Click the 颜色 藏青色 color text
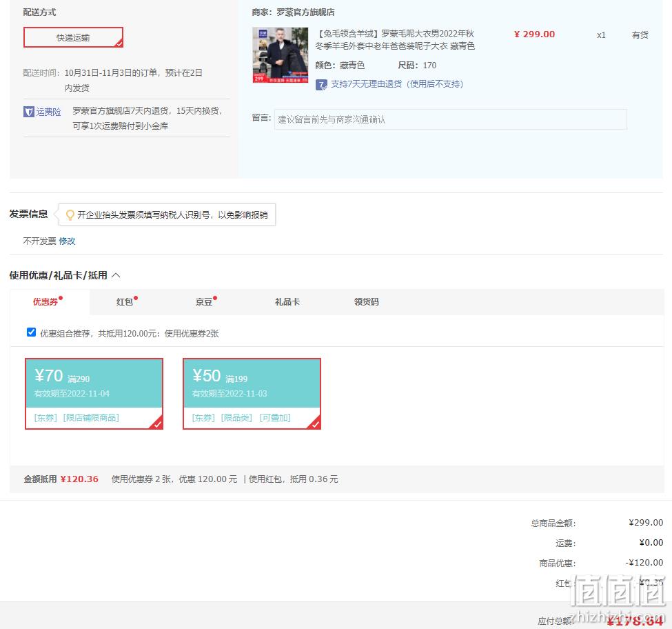 (340, 65)
